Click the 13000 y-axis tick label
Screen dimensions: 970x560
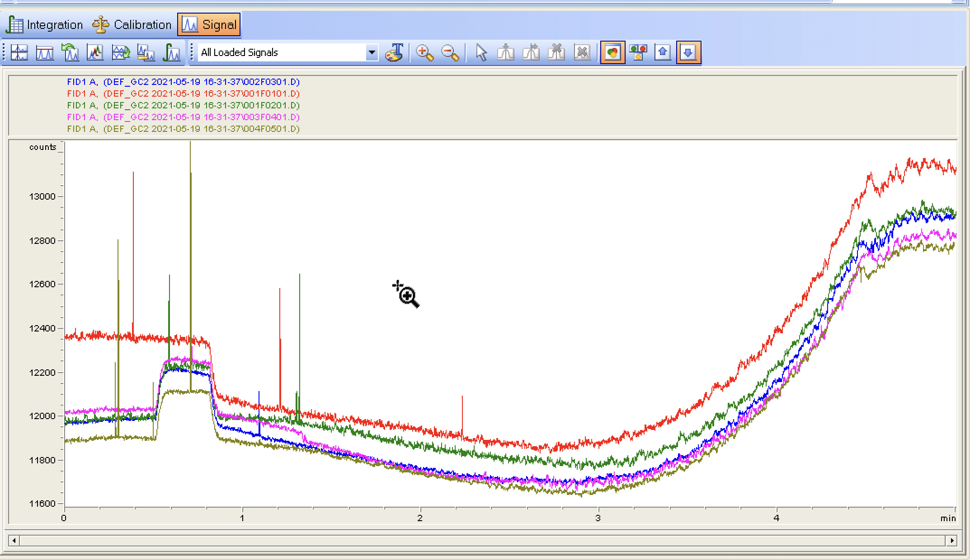(x=42, y=196)
